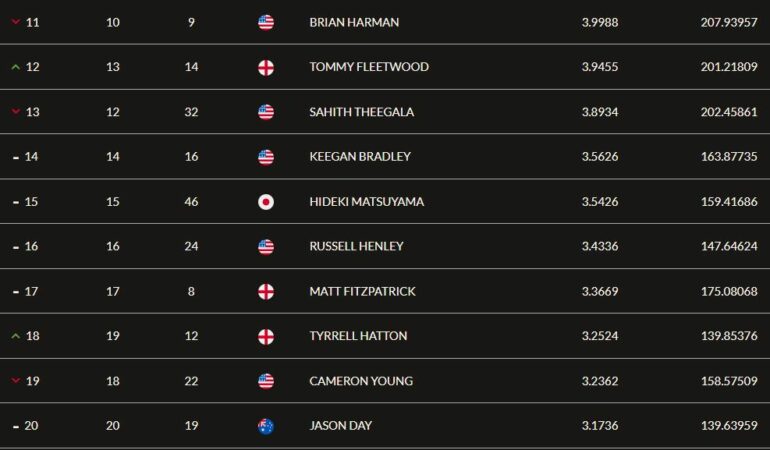Click the green up arrow at rank 12
This screenshot has height=450, width=770.
point(16,67)
